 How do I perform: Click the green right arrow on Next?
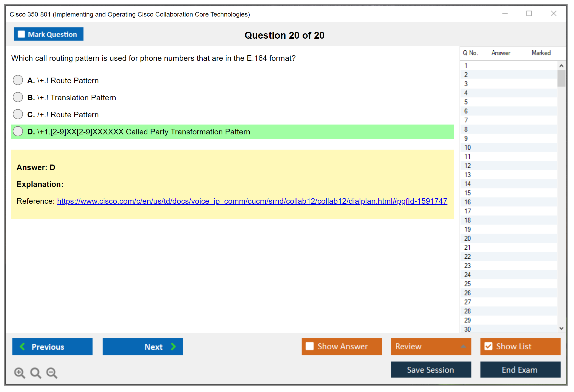[x=174, y=346]
